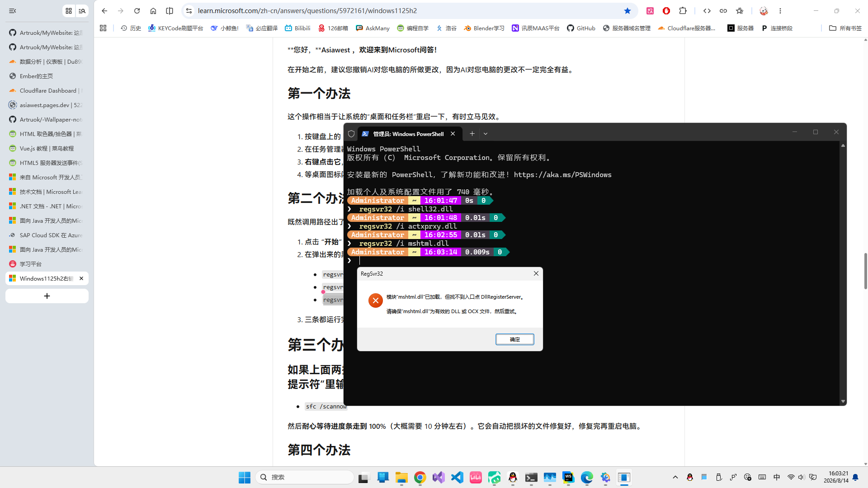The height and width of the screenshot is (488, 868).
Task: Close the 管理员: Windows PowerShell tab
Action: point(453,134)
